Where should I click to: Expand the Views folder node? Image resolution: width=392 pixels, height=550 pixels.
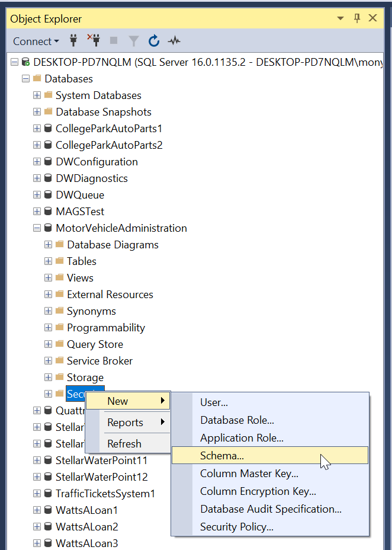[x=48, y=277]
